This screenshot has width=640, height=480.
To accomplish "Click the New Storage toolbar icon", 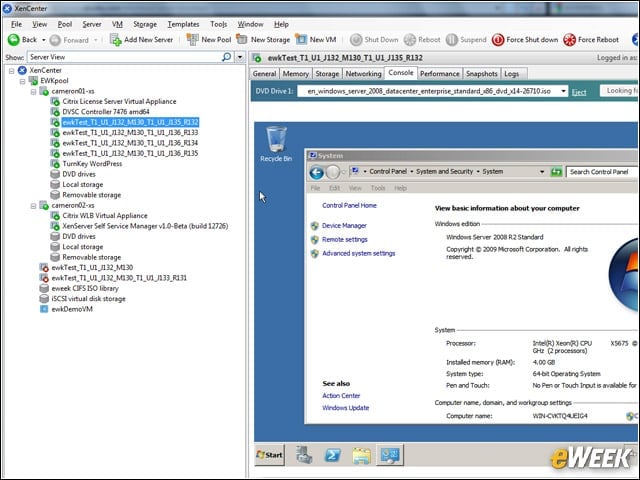I will (242, 39).
